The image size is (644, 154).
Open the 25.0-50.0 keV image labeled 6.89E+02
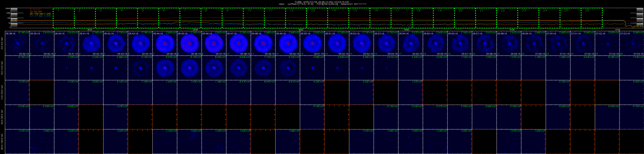pos(67,117)
